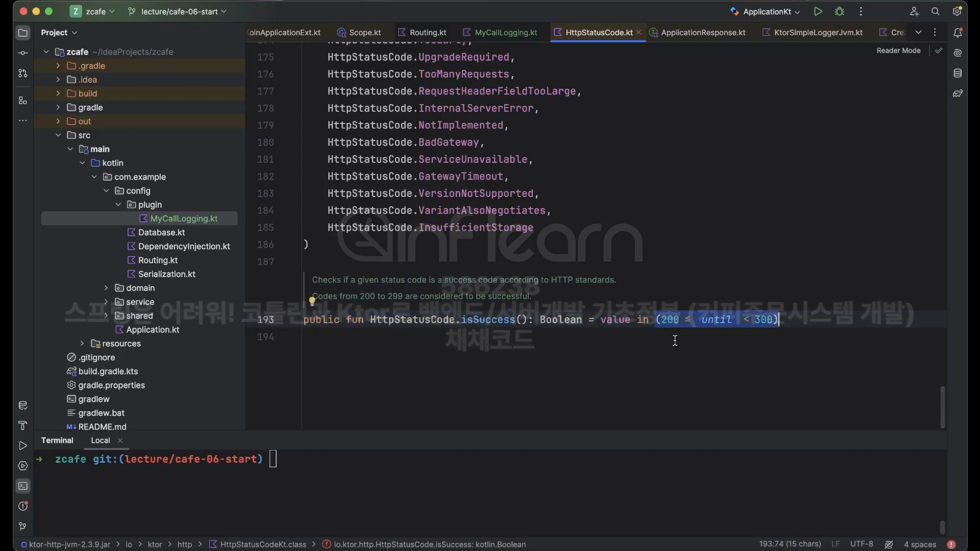Open the Git tool window icon
This screenshot has width=980, height=551.
click(x=23, y=527)
